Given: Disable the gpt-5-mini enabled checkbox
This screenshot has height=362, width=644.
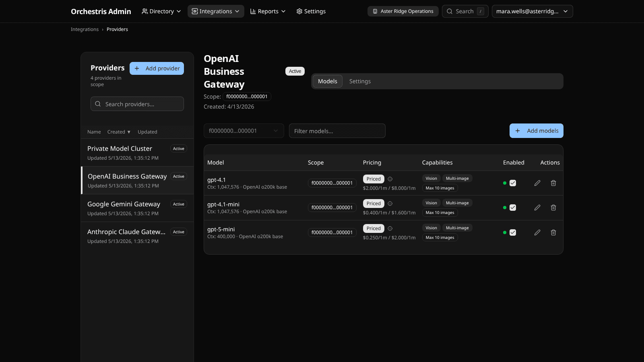Looking at the screenshot, I should point(513,232).
